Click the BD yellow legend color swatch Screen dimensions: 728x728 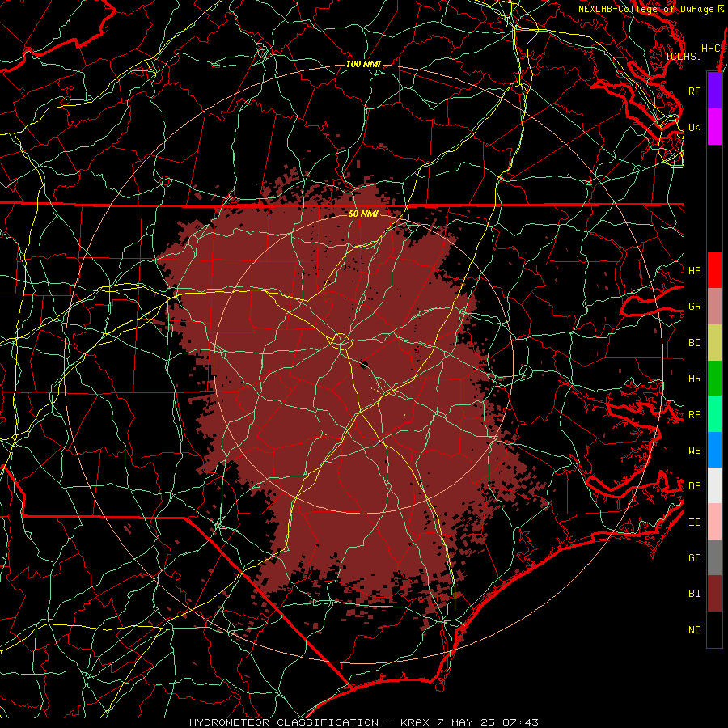pyautogui.click(x=714, y=343)
